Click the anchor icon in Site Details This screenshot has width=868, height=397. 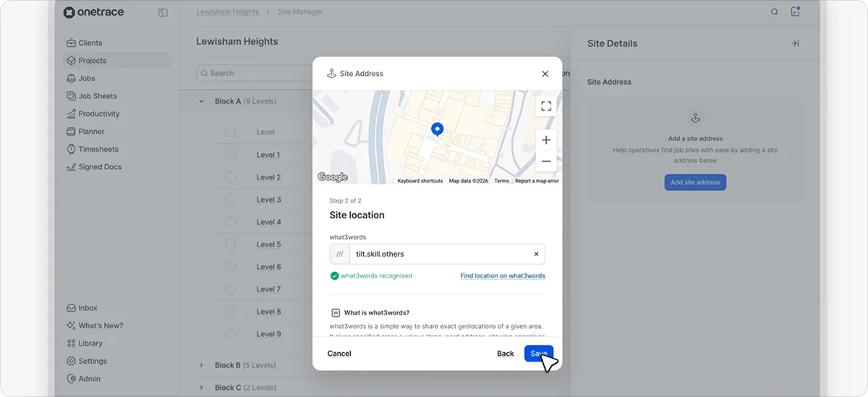click(x=695, y=118)
